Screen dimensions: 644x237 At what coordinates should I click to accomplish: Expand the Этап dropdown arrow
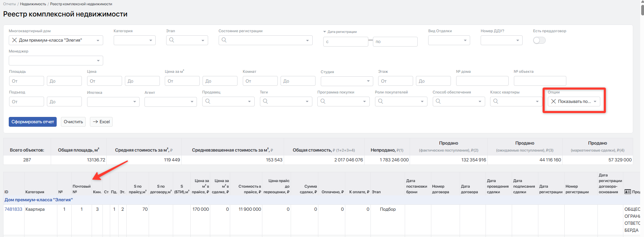click(x=203, y=41)
